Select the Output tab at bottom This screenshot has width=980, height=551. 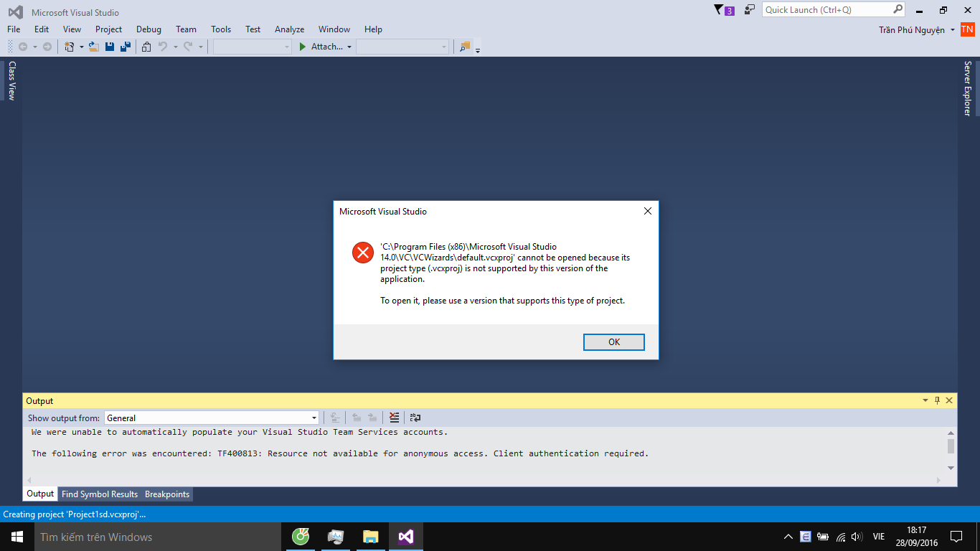point(40,494)
